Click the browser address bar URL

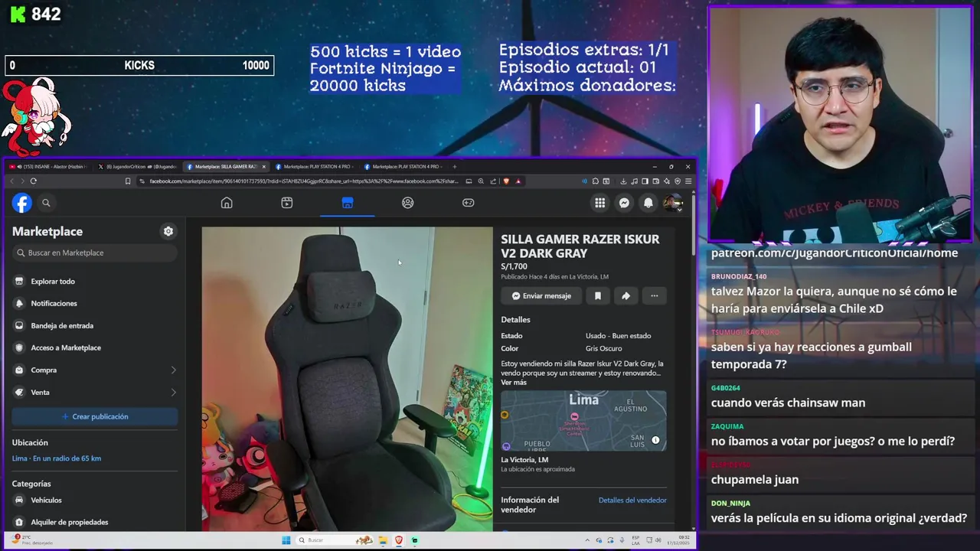tap(303, 181)
